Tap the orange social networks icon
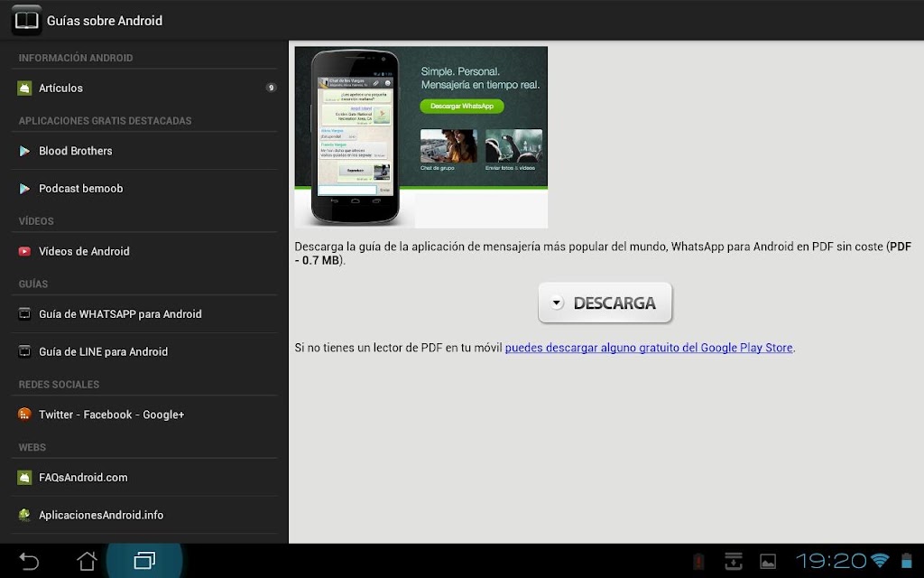 point(24,414)
